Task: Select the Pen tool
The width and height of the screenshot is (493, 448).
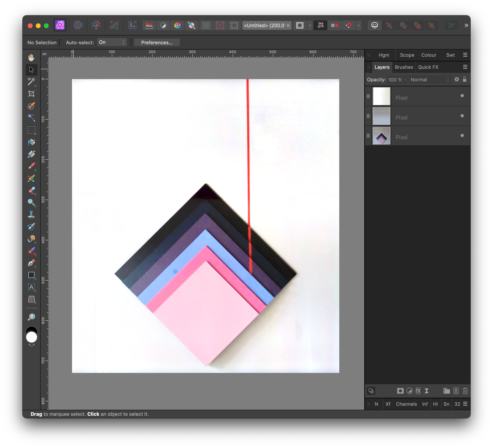Action: 31,263
